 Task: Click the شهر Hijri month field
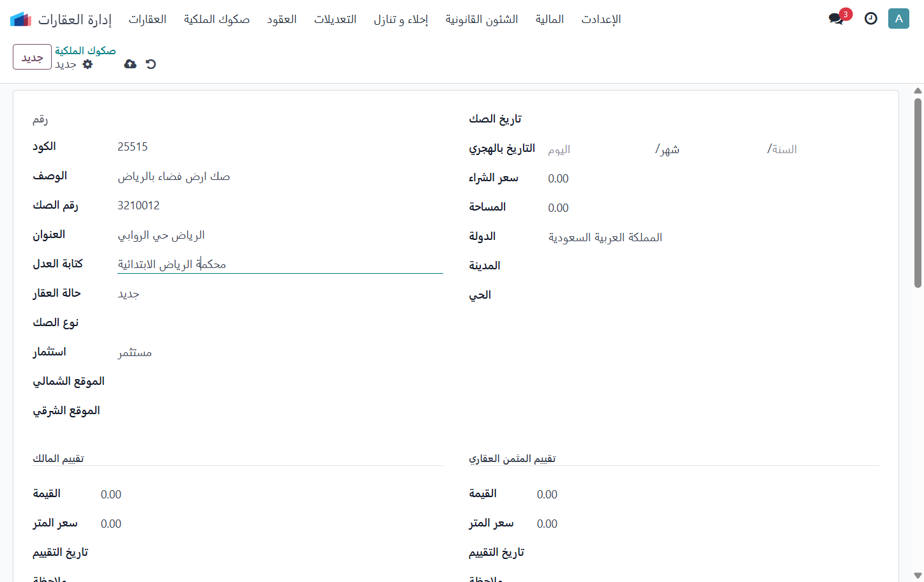point(711,149)
